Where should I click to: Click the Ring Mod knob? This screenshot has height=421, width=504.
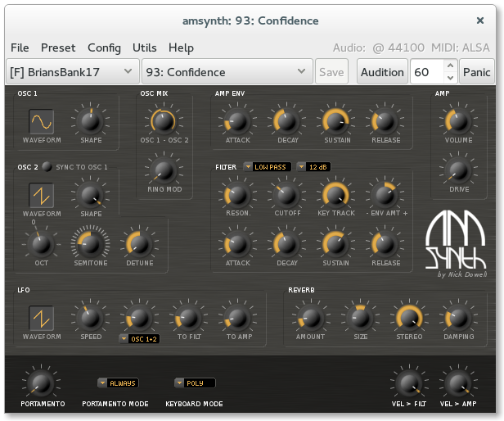point(164,170)
